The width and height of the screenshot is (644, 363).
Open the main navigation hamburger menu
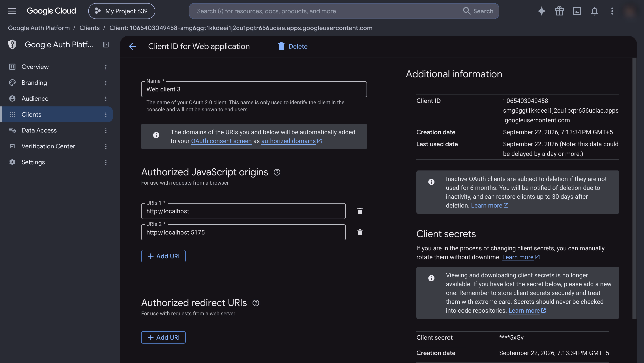[12, 11]
